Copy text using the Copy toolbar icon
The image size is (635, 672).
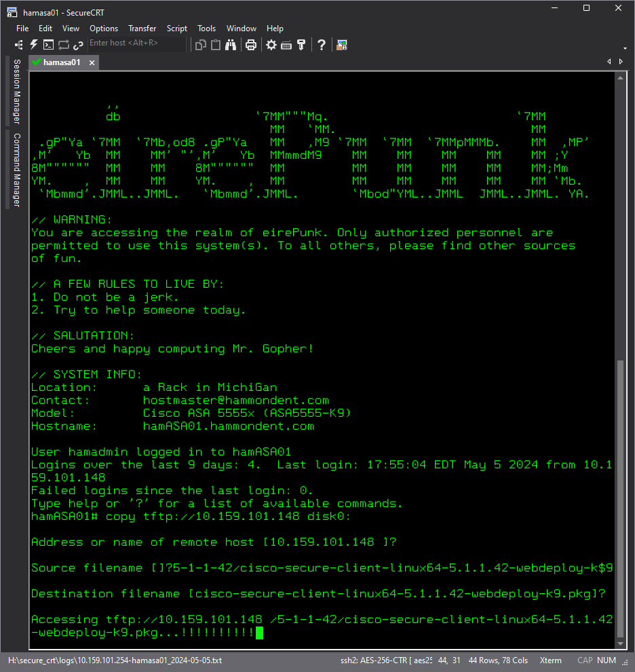(x=200, y=44)
